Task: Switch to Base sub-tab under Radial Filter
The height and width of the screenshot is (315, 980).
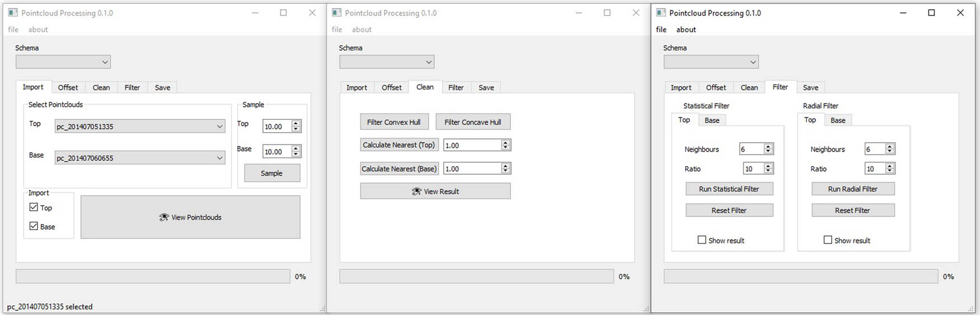Action: tap(838, 120)
